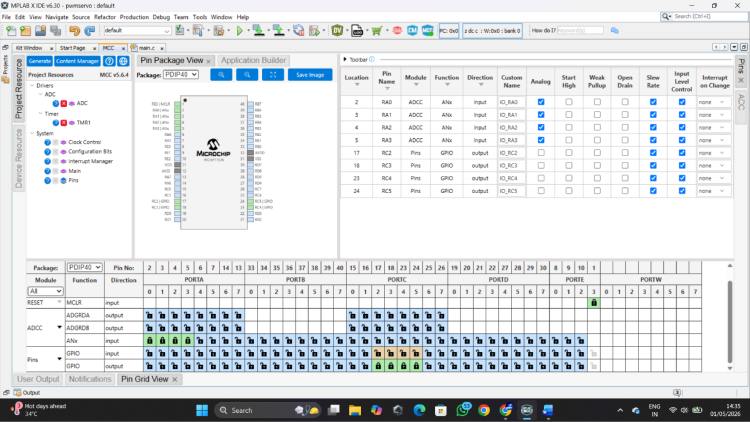Remove ADC driver with red X icon
The image size is (750, 422).
pos(64,103)
